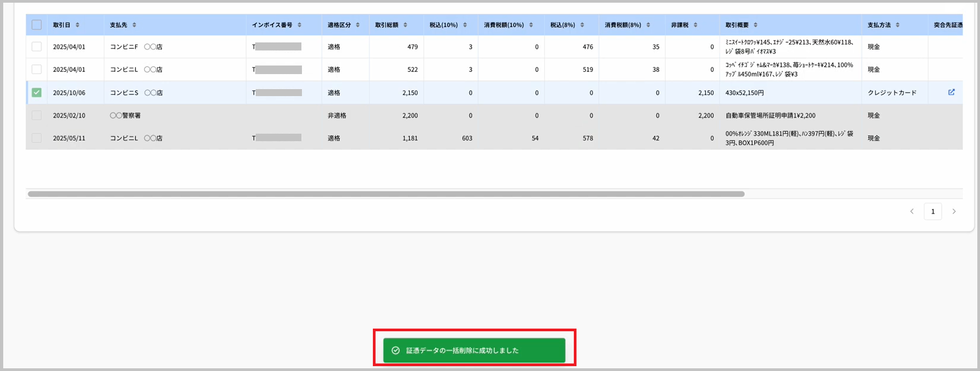
Task: Sort by 支払方法 column arrows
Action: tap(897, 25)
